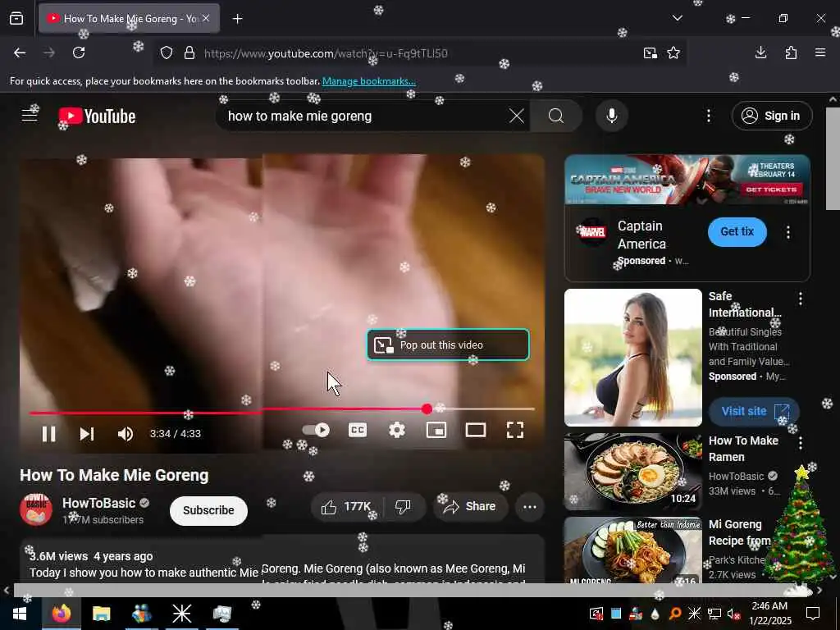Viewport: 840px width, 630px height.
Task: Subscribe to HowToBasic
Action: (x=208, y=510)
